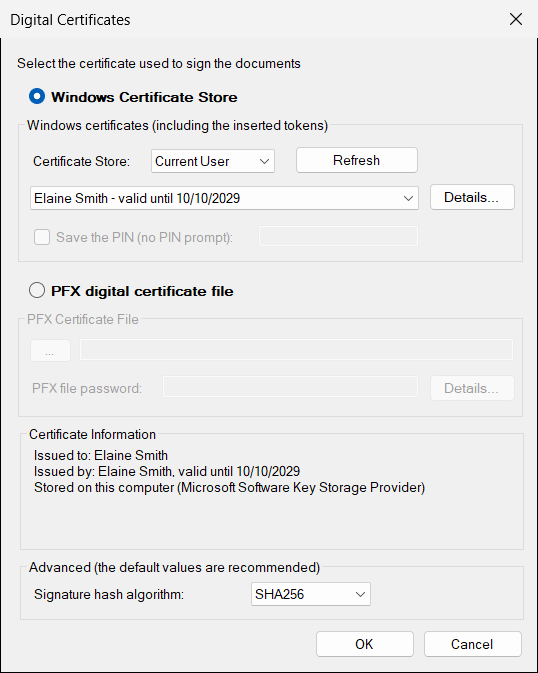This screenshot has height=673, width=538.
Task: Click the 'Issued by: Elaine Smith, valid until 10/10/2029' line
Action: (x=167, y=471)
